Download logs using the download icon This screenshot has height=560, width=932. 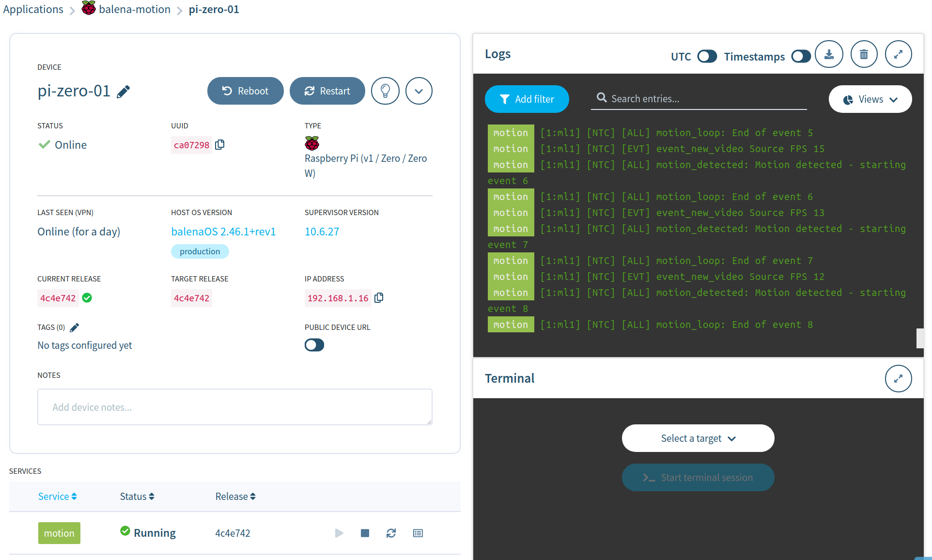[x=829, y=54]
